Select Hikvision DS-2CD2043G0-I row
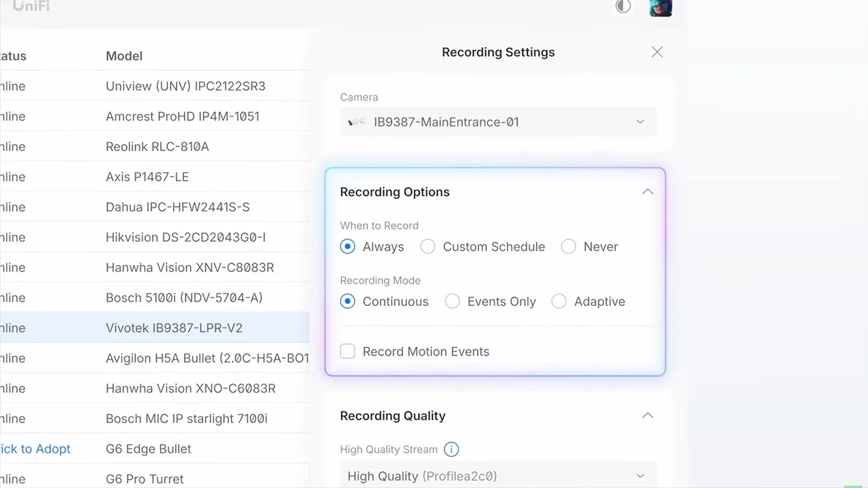 pos(155,237)
